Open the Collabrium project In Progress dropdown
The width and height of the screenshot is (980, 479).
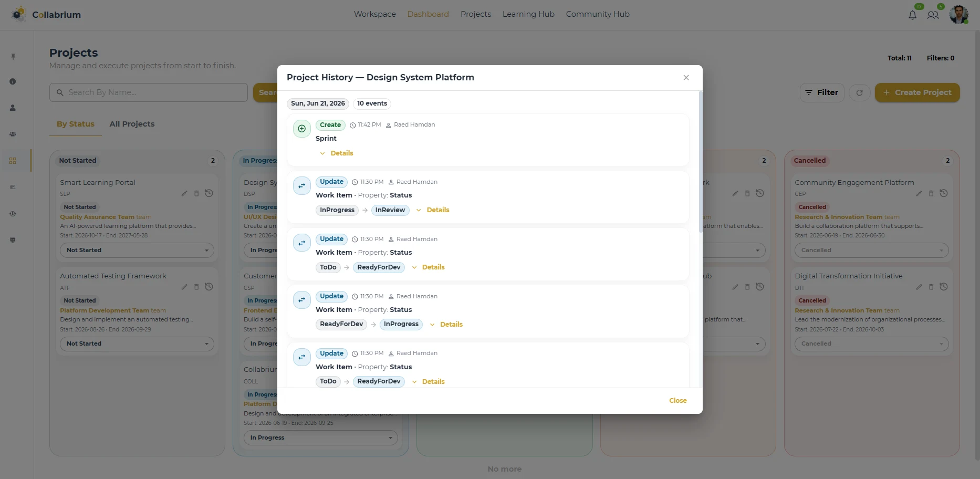320,438
